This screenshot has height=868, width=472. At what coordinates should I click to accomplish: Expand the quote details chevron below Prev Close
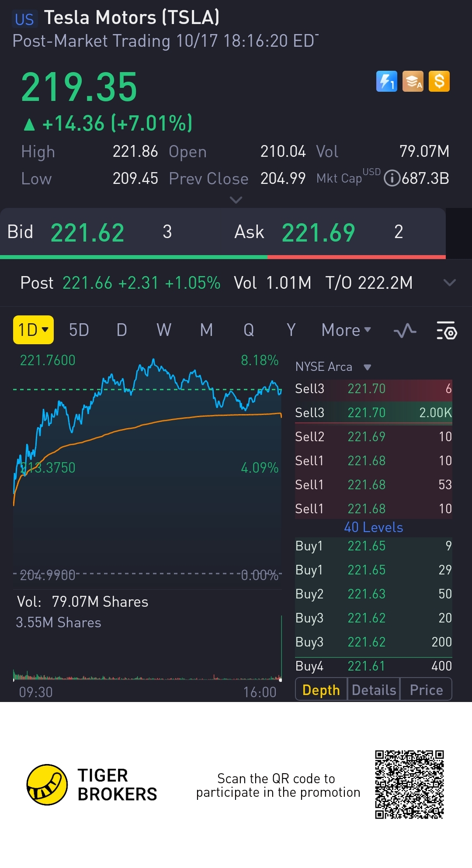pos(236,200)
